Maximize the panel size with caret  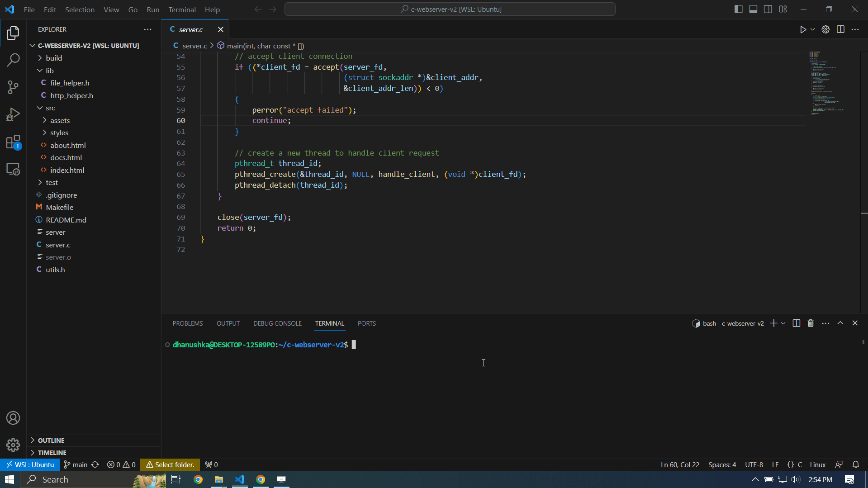[840, 323]
